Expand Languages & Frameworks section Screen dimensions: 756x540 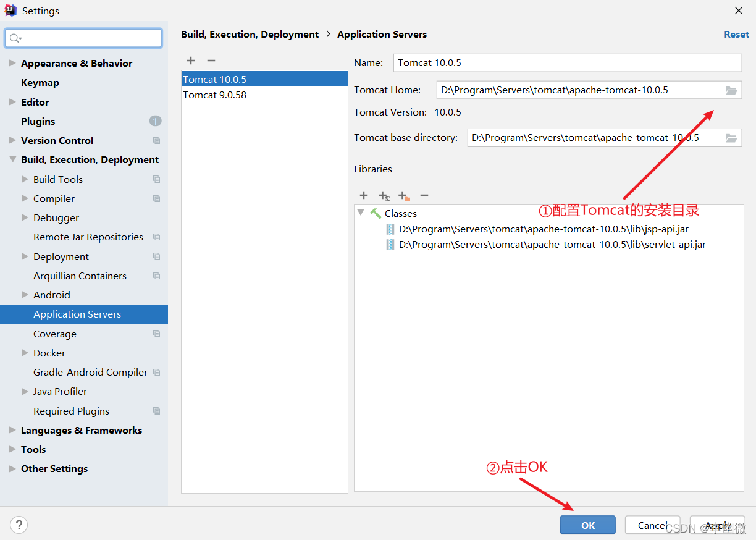[x=12, y=430]
